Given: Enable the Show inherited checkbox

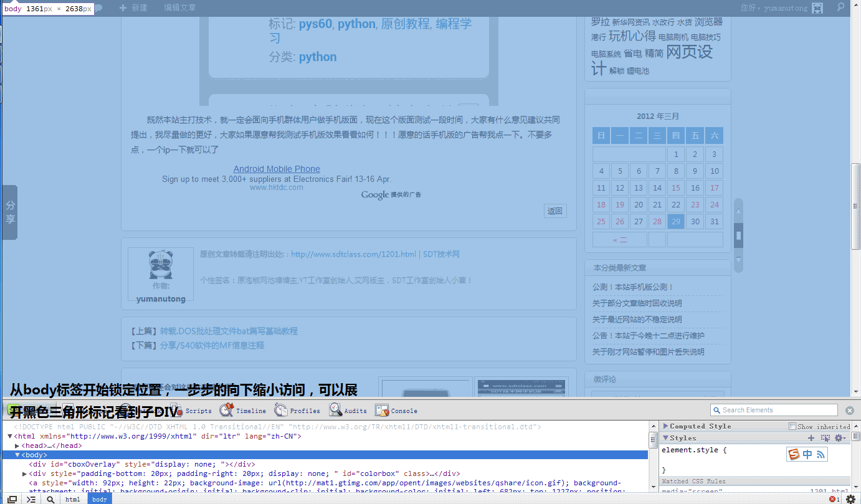Looking at the screenshot, I should coord(792,426).
